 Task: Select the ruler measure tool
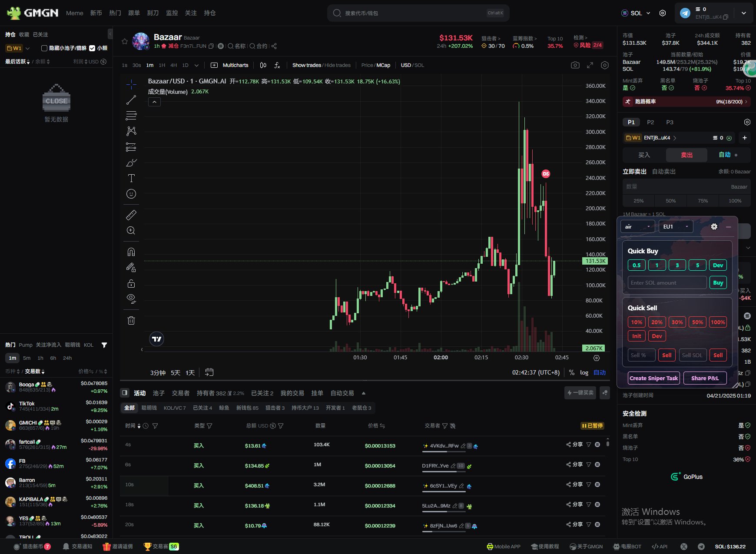pyautogui.click(x=131, y=215)
